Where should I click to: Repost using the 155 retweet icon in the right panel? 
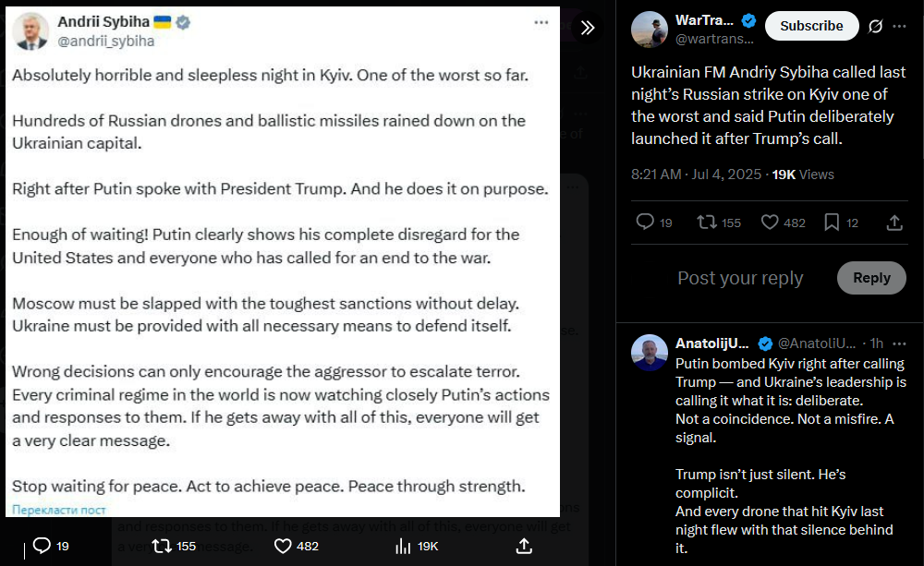pos(707,222)
